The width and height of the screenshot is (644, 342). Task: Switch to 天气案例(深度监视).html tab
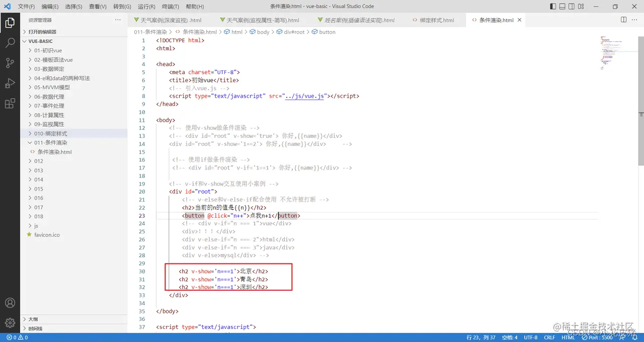[x=171, y=20]
